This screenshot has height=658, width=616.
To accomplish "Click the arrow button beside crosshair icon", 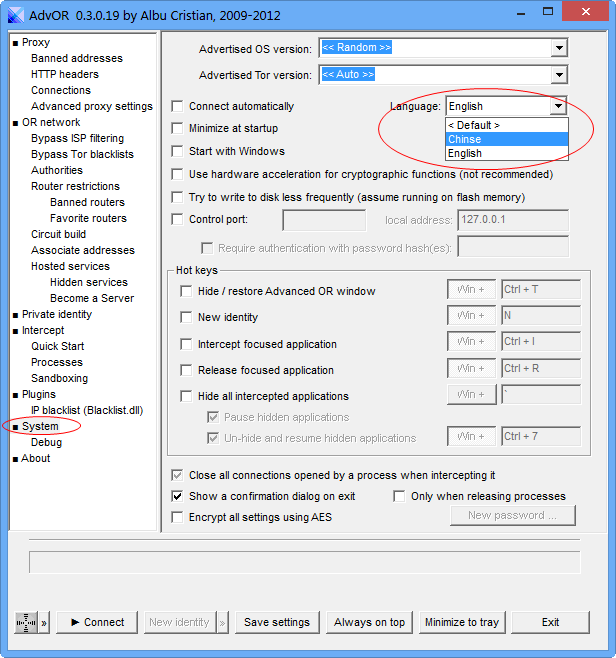I will pos(44,622).
